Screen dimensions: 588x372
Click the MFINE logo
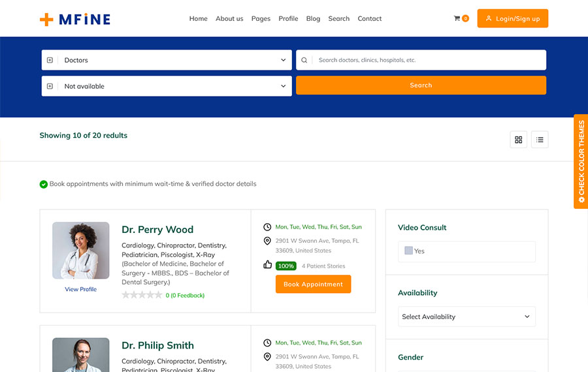[74, 19]
